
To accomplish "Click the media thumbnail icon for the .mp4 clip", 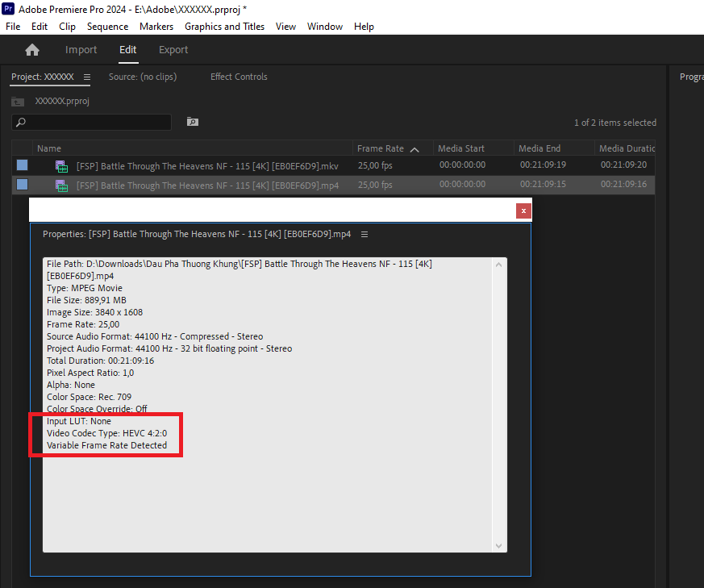I will pyautogui.click(x=60, y=184).
